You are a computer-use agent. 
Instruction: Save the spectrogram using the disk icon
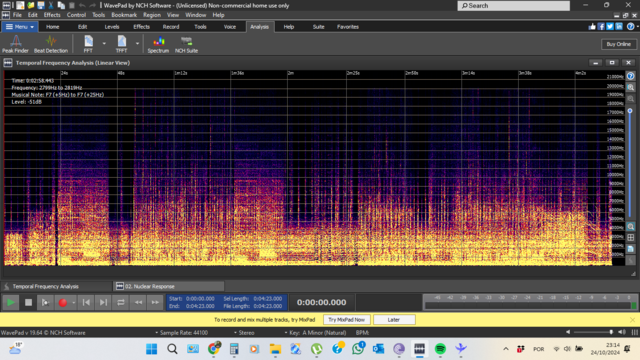pyautogui.click(x=631, y=249)
